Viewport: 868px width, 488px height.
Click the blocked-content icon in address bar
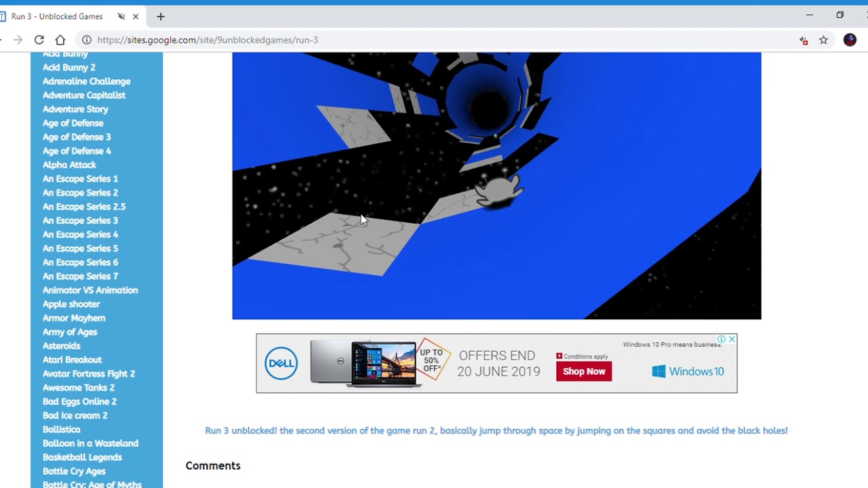(x=804, y=41)
